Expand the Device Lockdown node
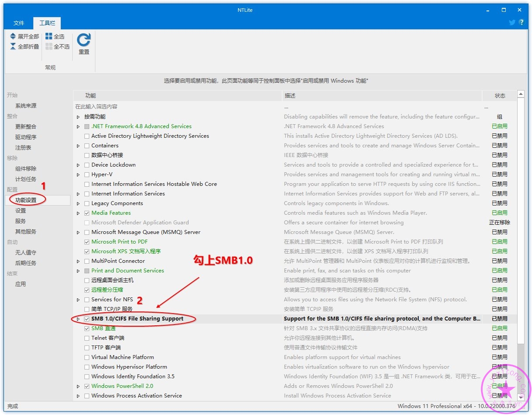Image resolution: width=532 pixels, height=415 pixels. (78, 165)
